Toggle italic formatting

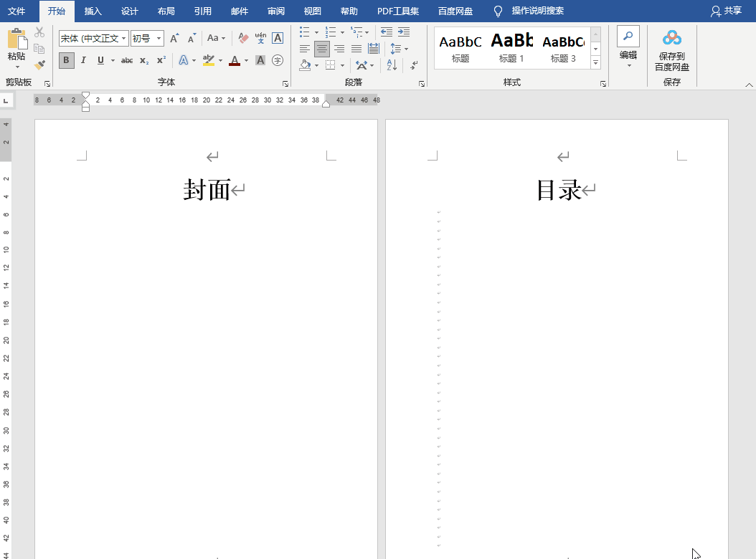pos(83,60)
